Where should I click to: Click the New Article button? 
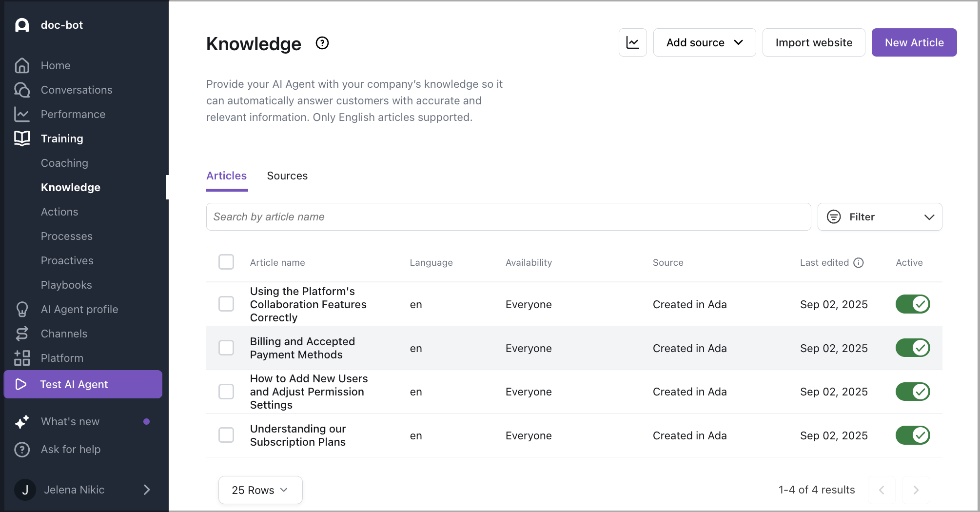[914, 42]
